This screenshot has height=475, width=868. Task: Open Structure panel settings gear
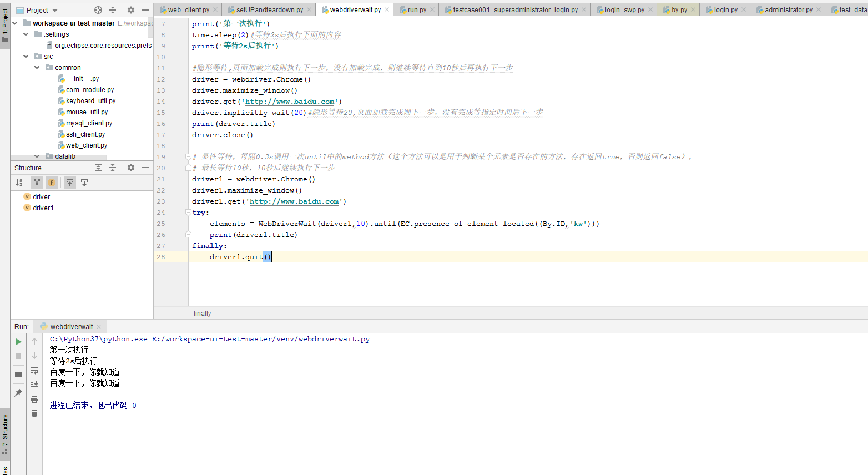(x=131, y=168)
